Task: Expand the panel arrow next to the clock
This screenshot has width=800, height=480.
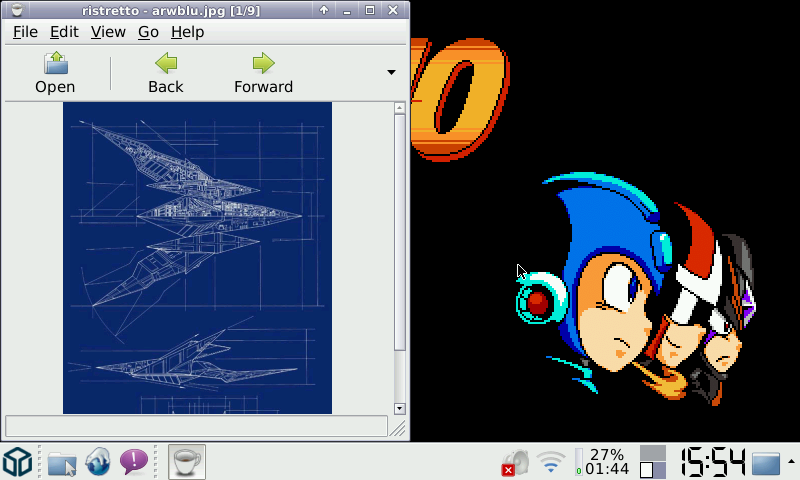Action: click(791, 461)
